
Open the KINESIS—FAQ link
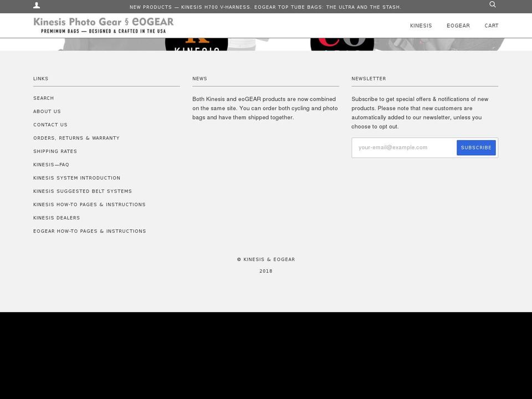tap(51, 165)
